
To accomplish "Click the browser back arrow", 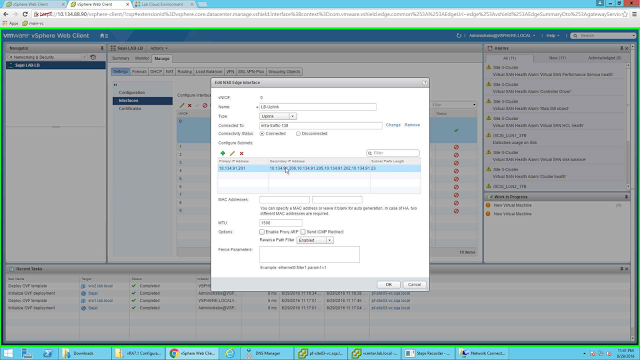I will (6, 14).
